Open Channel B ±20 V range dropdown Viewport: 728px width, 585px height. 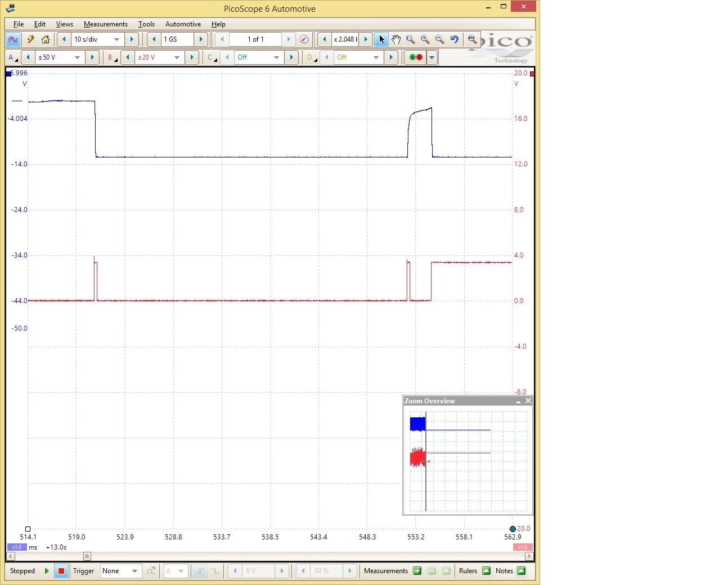(x=177, y=57)
